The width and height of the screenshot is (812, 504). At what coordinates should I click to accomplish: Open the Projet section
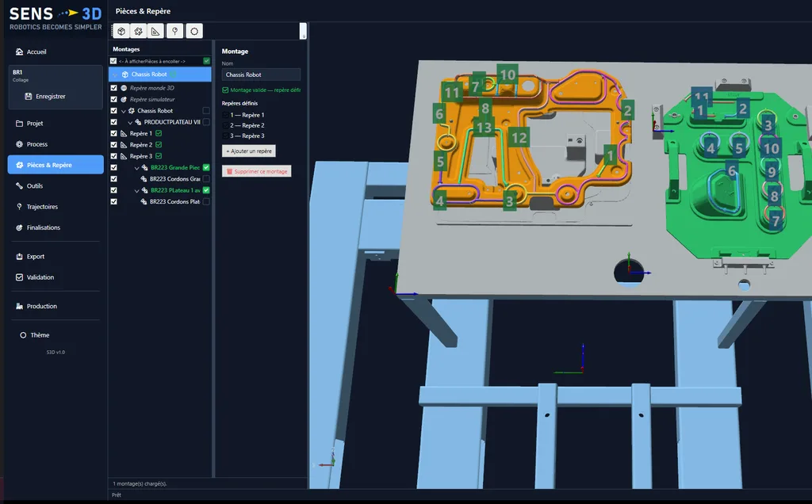coord(56,123)
